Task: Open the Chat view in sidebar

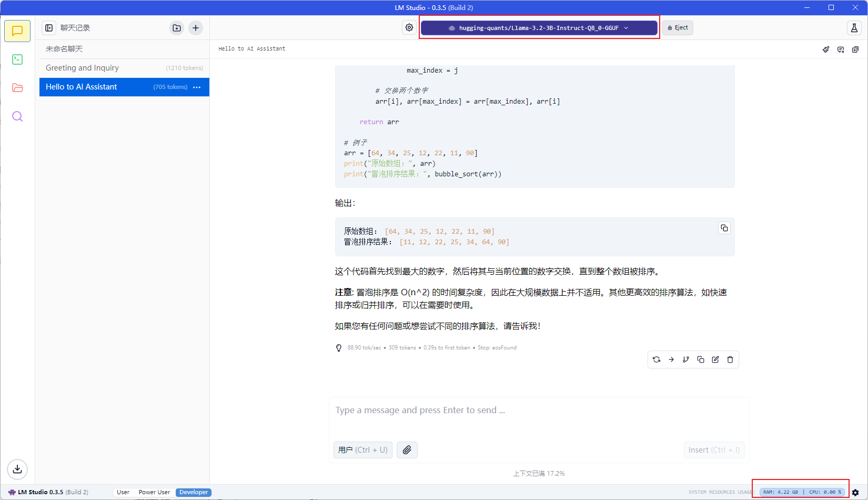Action: pyautogui.click(x=17, y=31)
